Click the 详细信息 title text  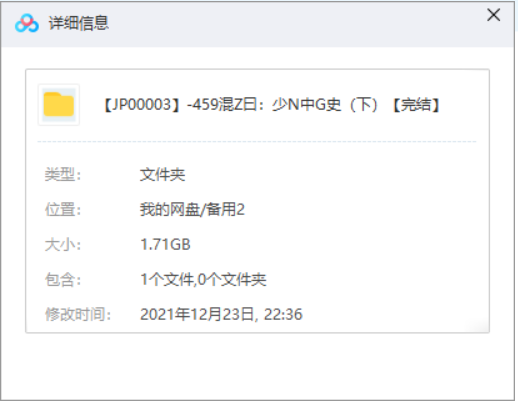coord(79,23)
